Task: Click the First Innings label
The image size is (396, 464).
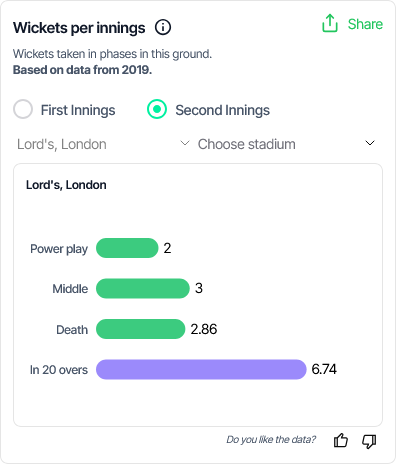Action: [78, 110]
